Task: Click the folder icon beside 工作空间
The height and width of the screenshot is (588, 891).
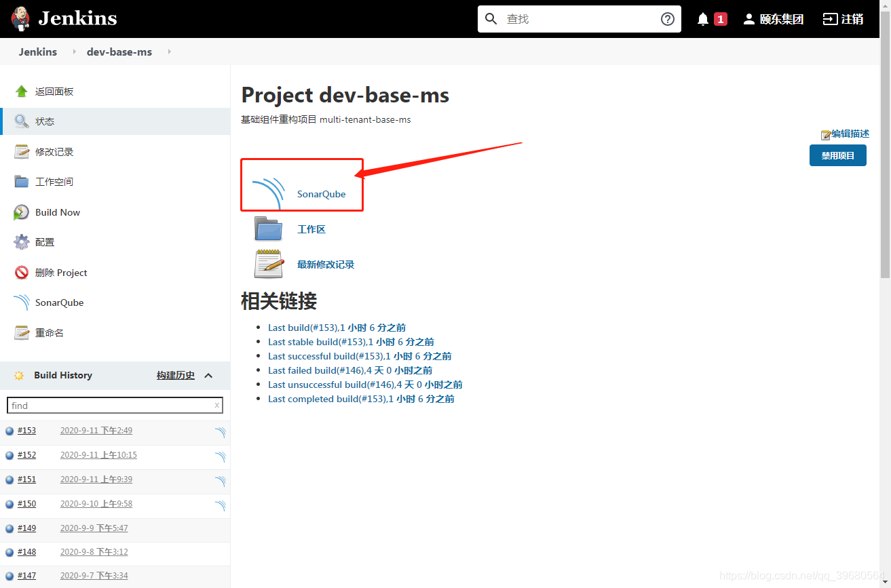Action: point(22,182)
